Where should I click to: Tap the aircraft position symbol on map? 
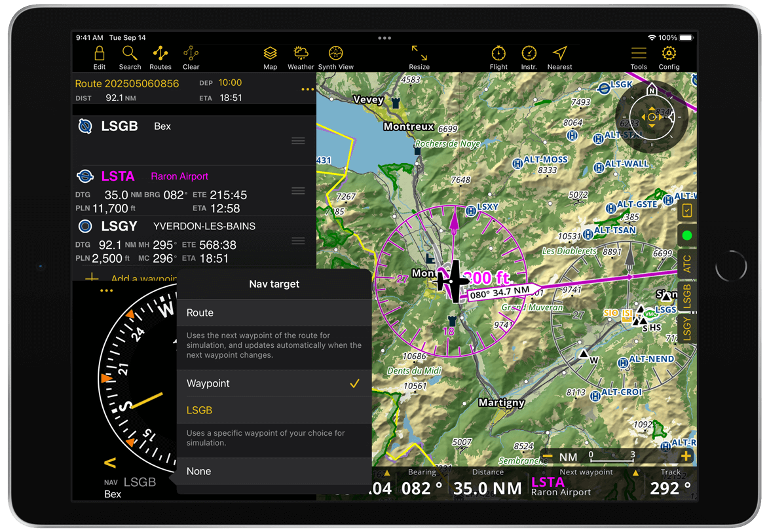(x=454, y=281)
